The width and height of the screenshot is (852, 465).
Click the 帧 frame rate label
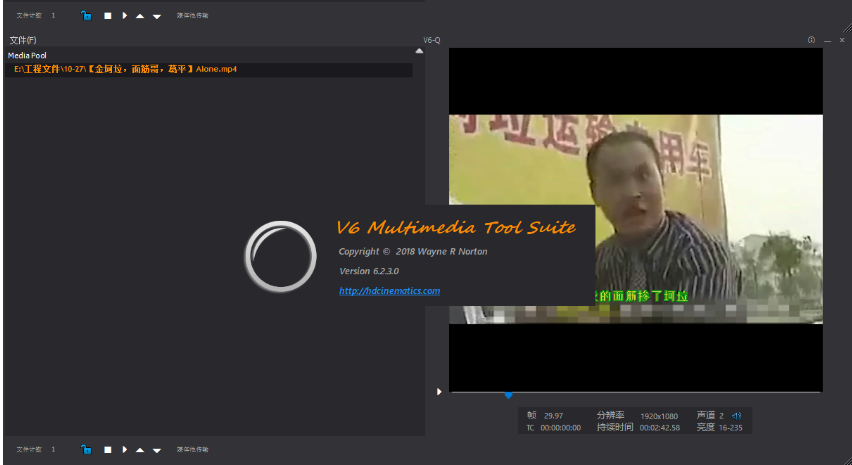(531, 416)
